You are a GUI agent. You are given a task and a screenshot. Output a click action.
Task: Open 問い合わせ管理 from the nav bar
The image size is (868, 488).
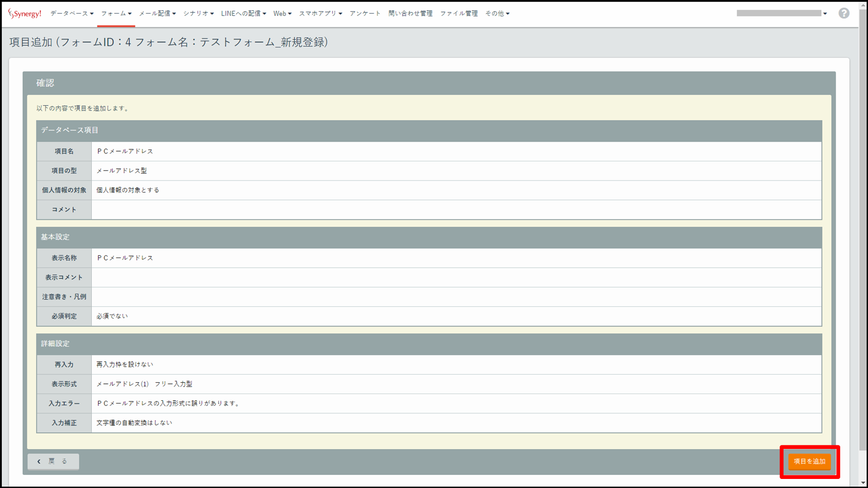[x=410, y=14]
